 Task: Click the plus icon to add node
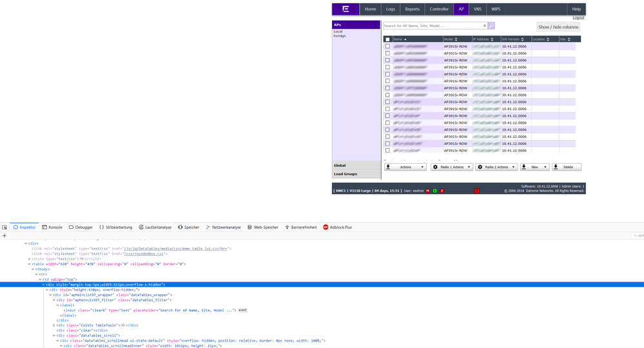pos(5,236)
